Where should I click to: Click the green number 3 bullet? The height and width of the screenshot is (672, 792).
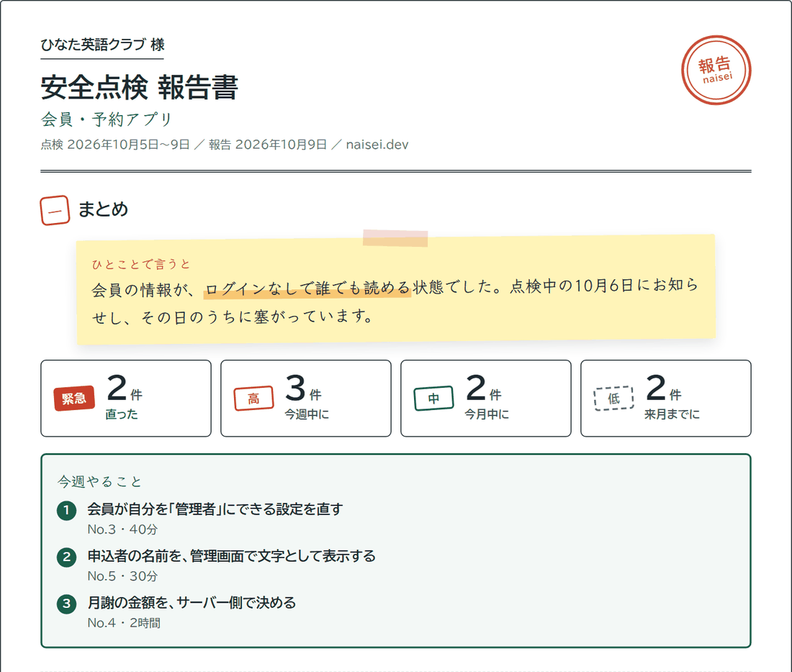(x=66, y=604)
